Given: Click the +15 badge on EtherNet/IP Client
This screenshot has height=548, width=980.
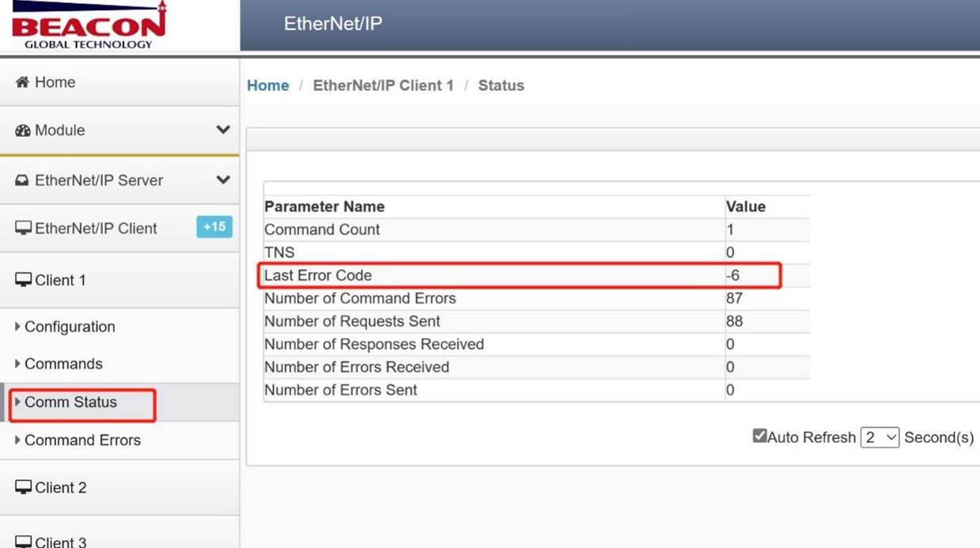Looking at the screenshot, I should (214, 227).
